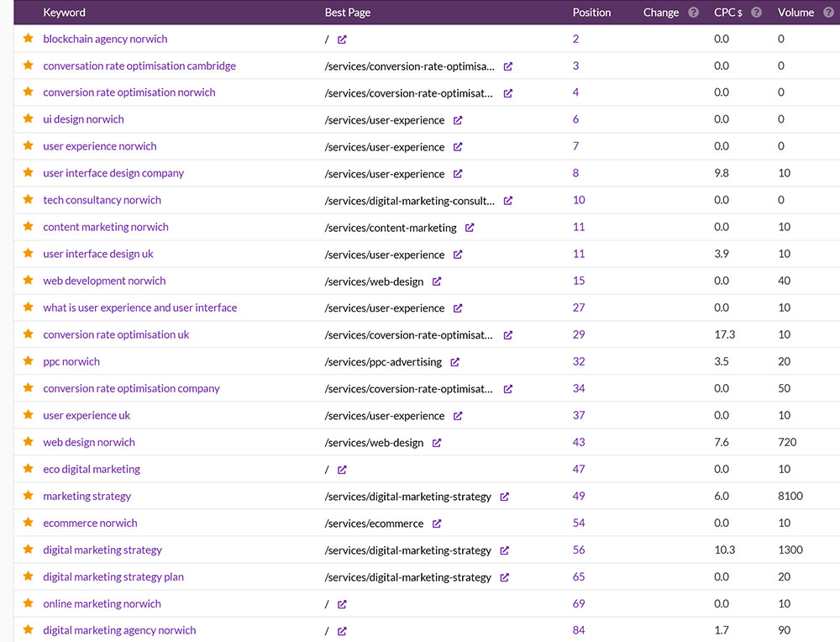Toggle star for eco digital marketing keyword
Image resolution: width=840 pixels, height=642 pixels.
[x=28, y=469]
